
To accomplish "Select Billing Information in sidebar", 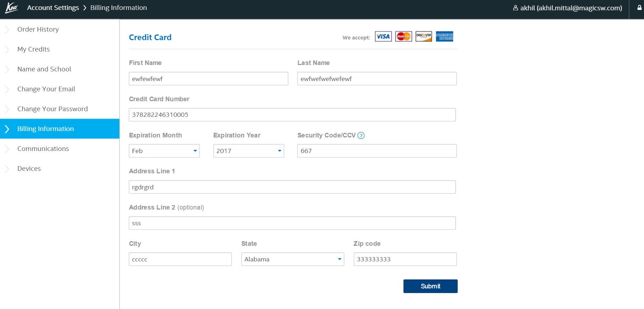I will (x=60, y=129).
